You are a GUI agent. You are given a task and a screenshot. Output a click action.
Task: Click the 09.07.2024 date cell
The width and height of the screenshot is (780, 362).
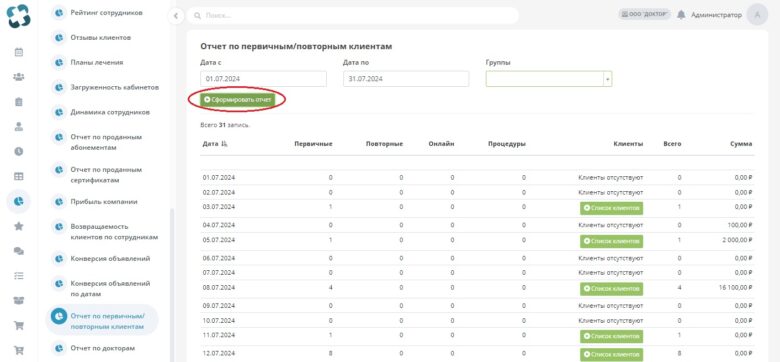(218, 305)
